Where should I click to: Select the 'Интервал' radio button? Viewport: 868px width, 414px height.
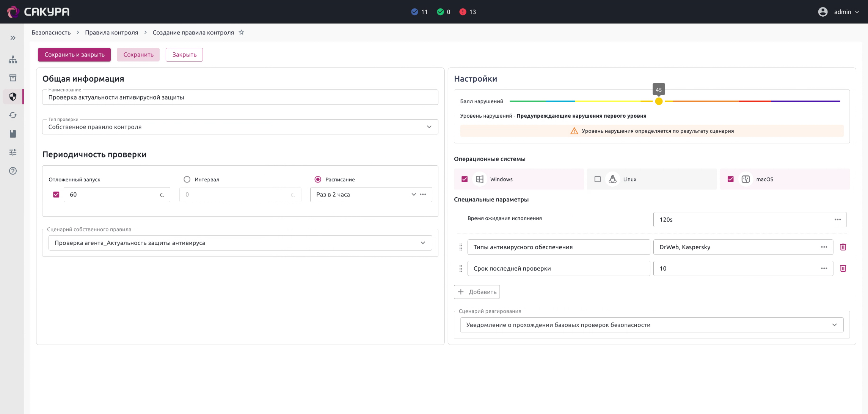[x=187, y=179]
